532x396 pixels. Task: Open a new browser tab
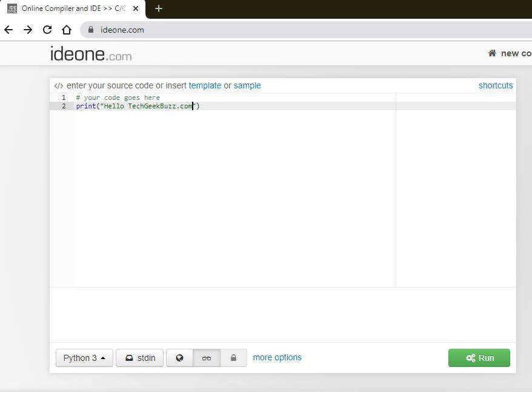point(159,8)
